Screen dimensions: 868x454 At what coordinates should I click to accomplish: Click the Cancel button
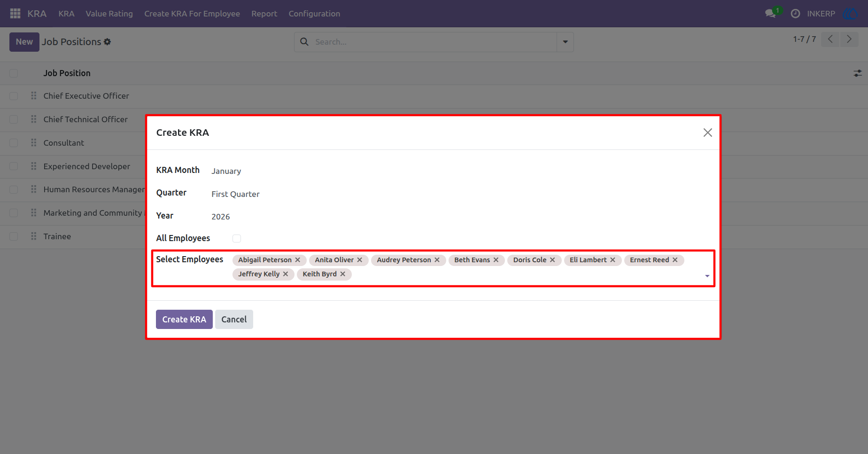click(x=234, y=320)
